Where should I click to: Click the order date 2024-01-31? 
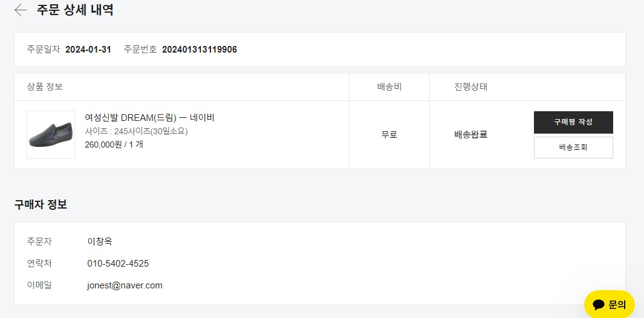coord(88,50)
